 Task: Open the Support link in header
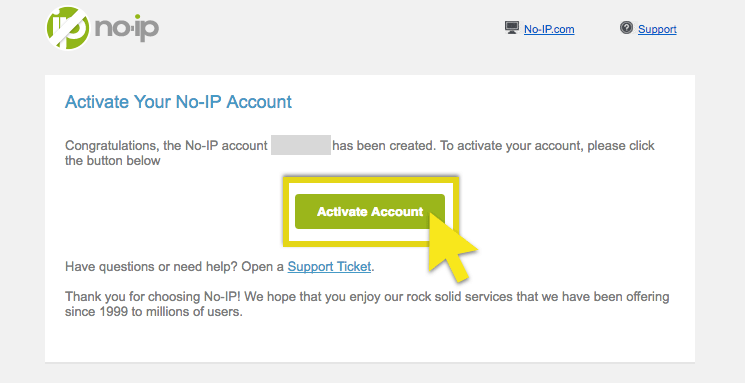pyautogui.click(x=657, y=29)
